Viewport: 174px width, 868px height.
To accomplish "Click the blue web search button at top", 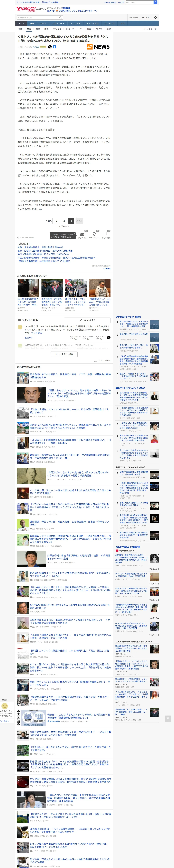I will coord(155,2).
